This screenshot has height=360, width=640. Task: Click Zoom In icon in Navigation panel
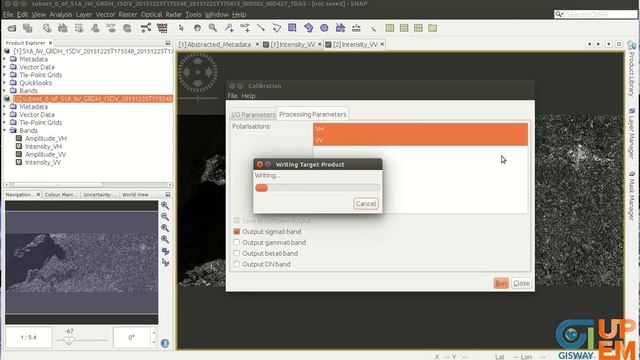[165, 205]
